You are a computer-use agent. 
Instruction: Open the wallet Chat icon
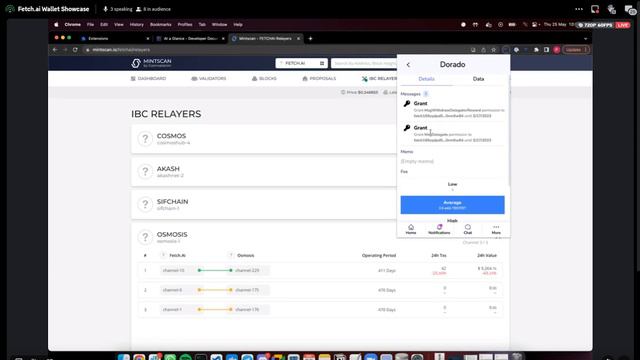(468, 229)
